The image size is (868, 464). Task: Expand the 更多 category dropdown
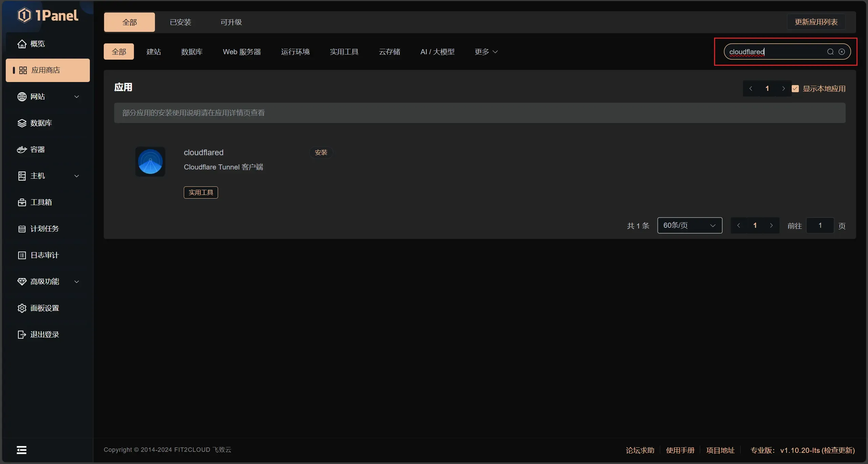coord(486,52)
